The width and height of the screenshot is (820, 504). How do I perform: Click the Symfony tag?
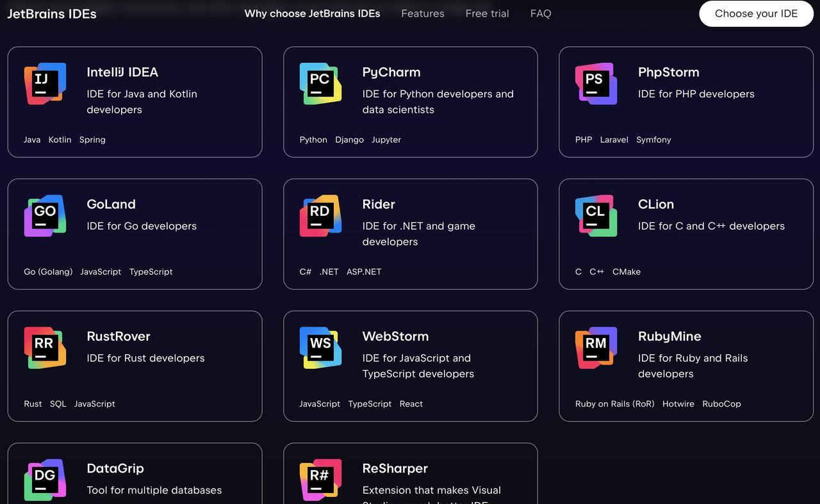pyautogui.click(x=653, y=140)
